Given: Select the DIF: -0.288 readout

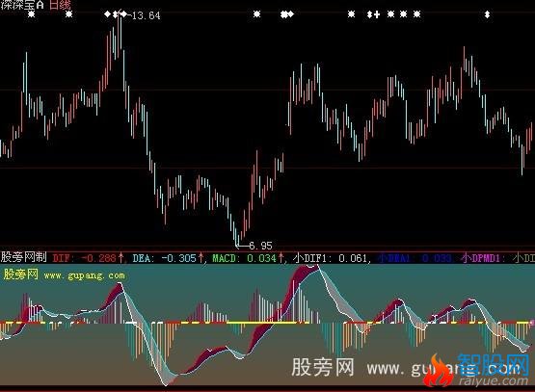Looking at the screenshot, I should click(85, 258).
